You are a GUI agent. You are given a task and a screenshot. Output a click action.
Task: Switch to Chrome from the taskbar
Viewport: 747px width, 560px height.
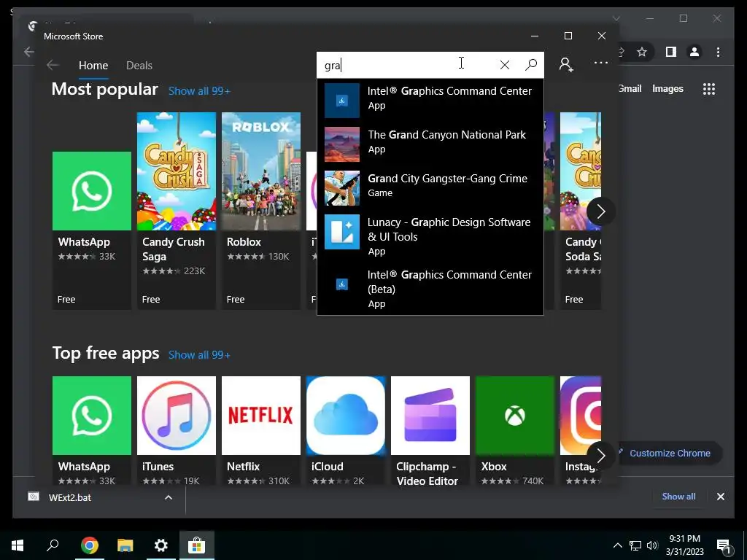[x=89, y=545]
